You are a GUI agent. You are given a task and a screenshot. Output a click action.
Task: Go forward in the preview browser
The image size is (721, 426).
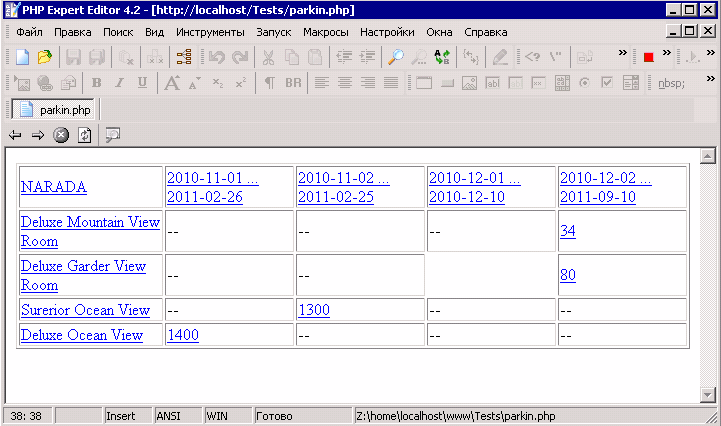[x=38, y=135]
